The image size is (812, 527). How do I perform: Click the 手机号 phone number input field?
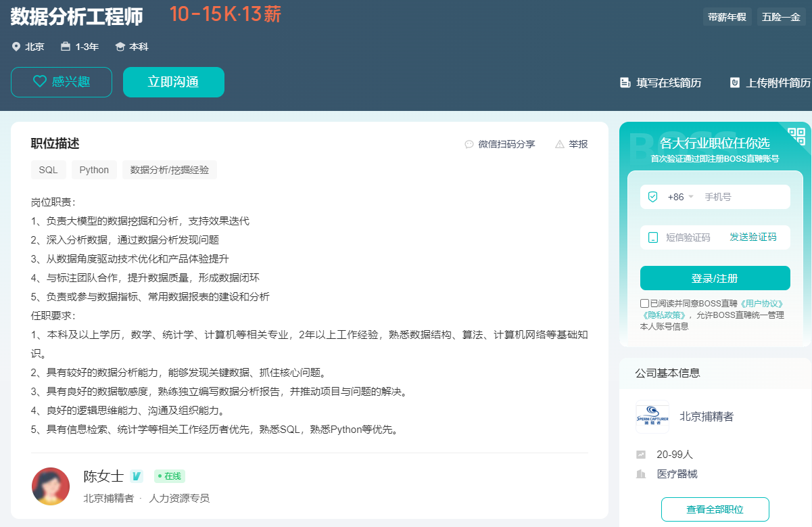pyautogui.click(x=742, y=197)
